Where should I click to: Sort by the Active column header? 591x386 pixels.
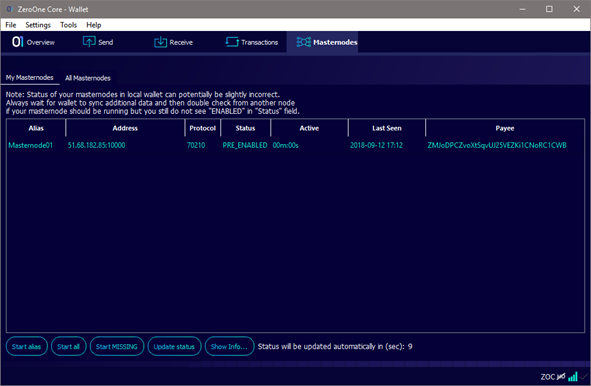[x=309, y=128]
